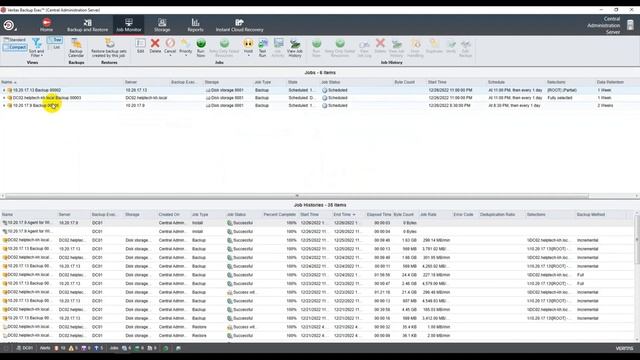
Task: Go to the Home tab
Action: point(47,25)
